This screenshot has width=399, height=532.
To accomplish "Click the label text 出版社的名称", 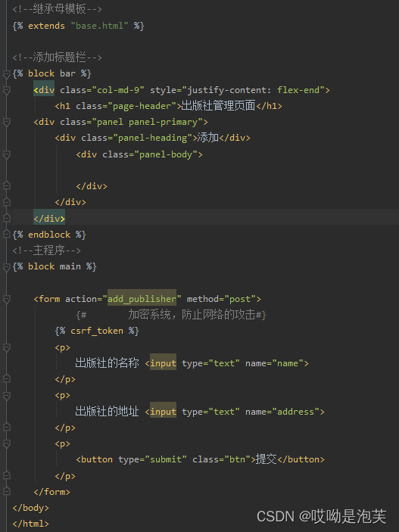I will (107, 363).
